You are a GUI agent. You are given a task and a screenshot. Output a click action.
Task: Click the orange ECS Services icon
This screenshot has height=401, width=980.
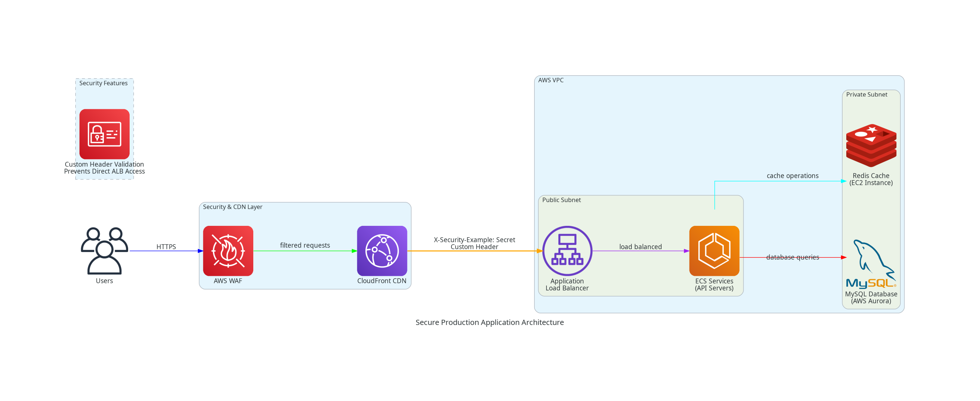(714, 251)
